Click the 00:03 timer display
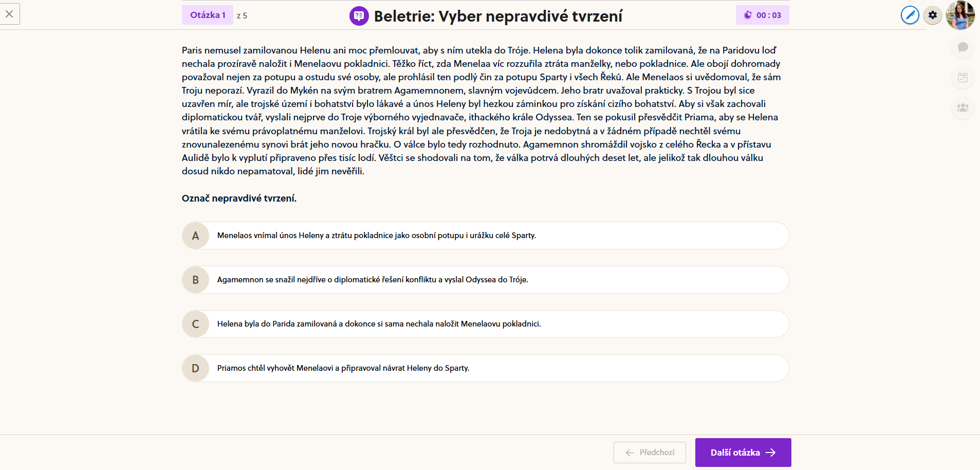Screen dimensions: 980x470 click(768, 15)
